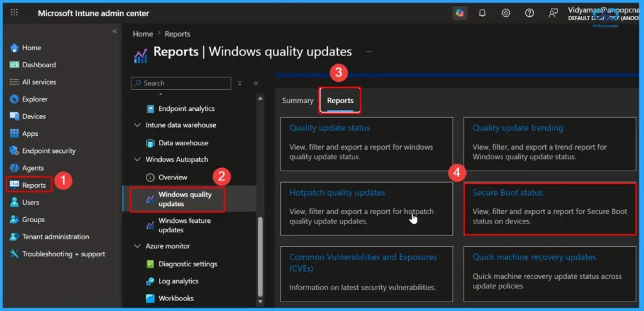Screen dimensions: 644x311
Task: Click the Home breadcrumb link
Action: tap(143, 34)
